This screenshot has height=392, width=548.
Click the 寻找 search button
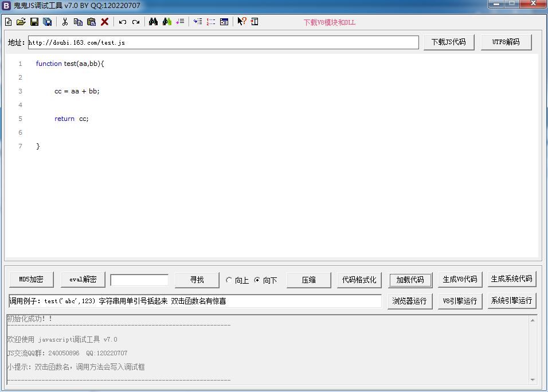coord(197,280)
